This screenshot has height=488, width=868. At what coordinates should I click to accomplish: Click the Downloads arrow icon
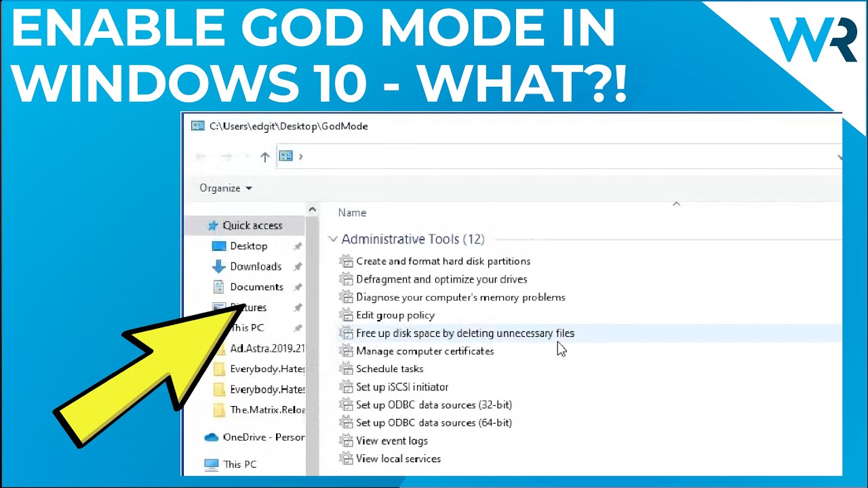(x=218, y=266)
